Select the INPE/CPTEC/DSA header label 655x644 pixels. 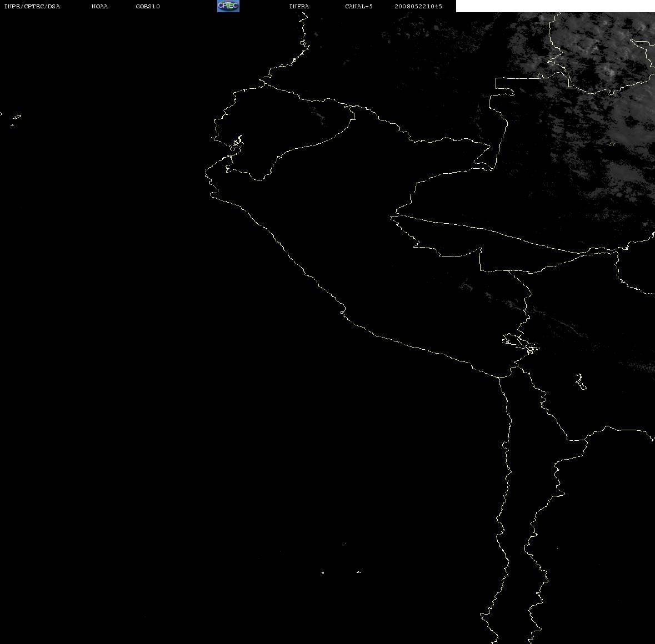click(x=32, y=6)
